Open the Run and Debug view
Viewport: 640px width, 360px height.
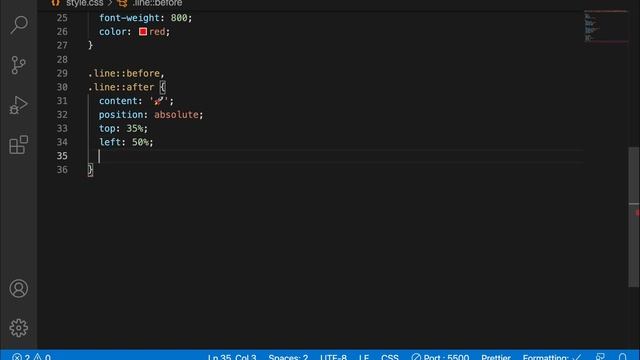(x=18, y=105)
